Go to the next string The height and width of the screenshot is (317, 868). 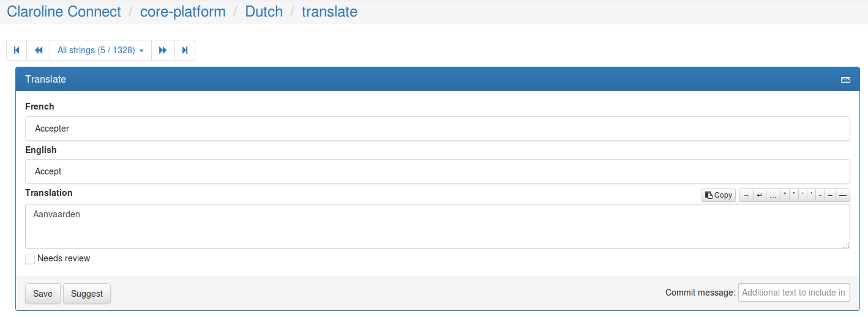[163, 50]
